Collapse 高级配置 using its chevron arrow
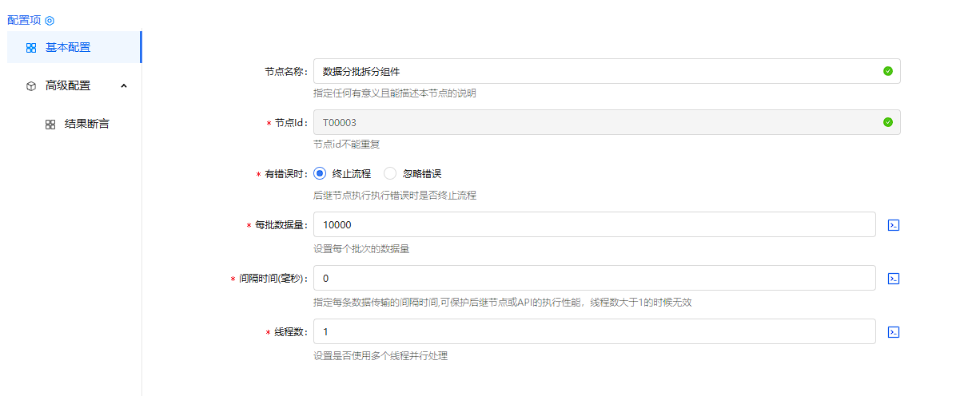The width and height of the screenshot is (980, 396). point(124,85)
